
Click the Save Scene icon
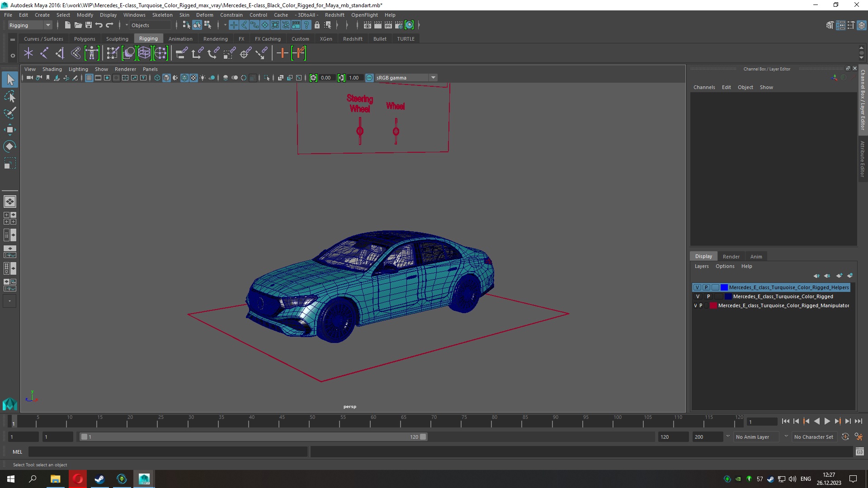[x=89, y=25]
